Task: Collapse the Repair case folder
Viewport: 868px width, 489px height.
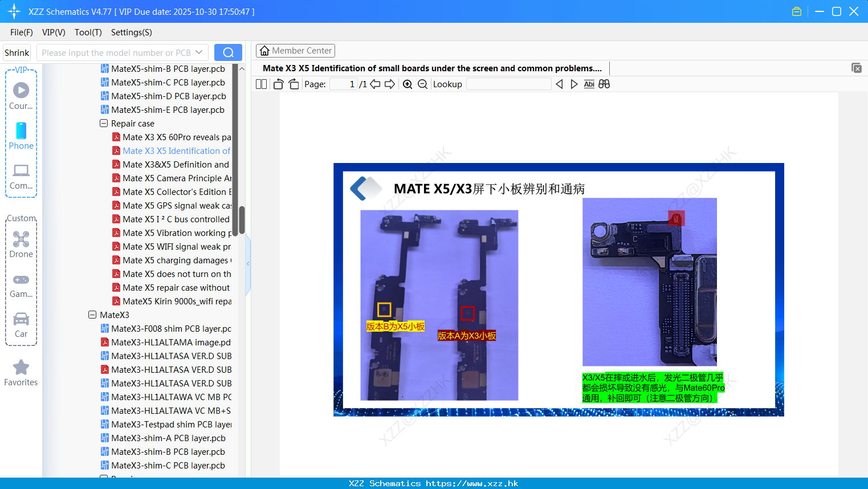Action: click(x=104, y=123)
